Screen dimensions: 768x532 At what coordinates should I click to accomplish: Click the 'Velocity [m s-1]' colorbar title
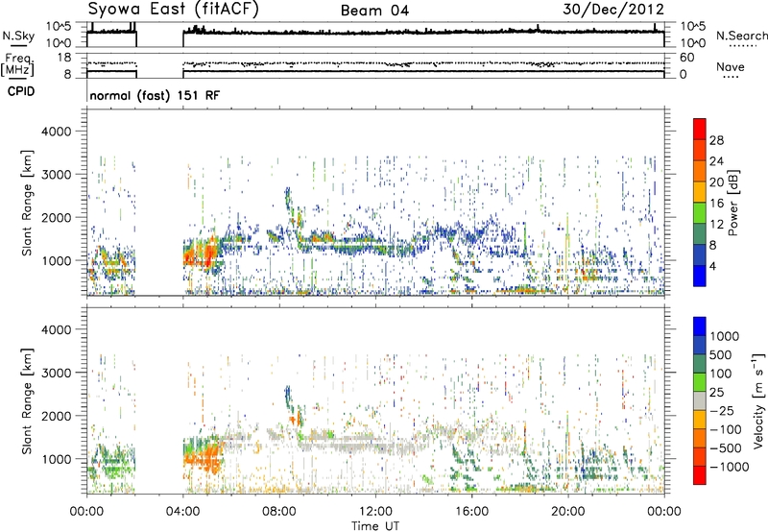tap(758, 400)
